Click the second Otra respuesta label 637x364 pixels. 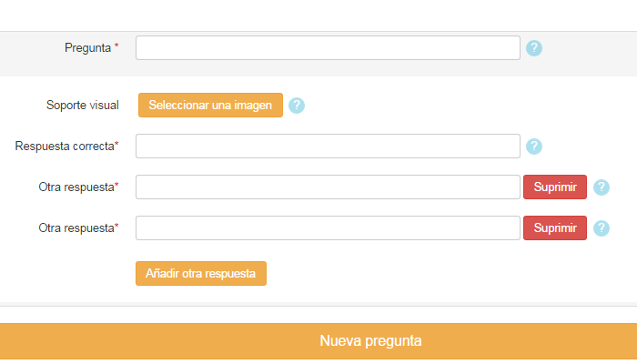[x=76, y=228]
